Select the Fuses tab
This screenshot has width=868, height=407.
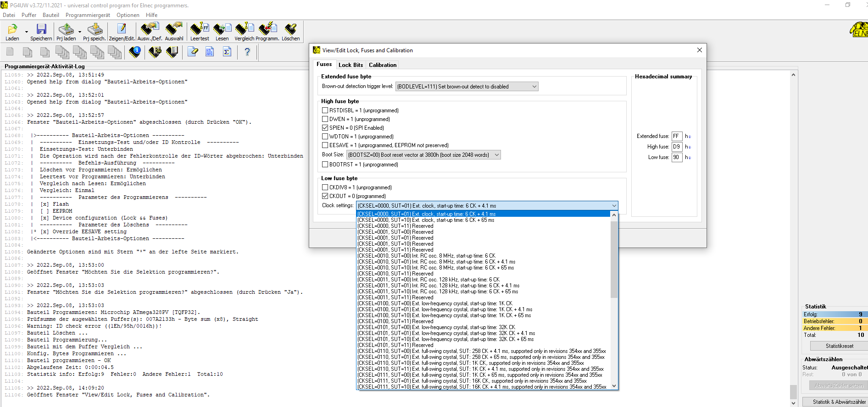[x=324, y=65]
